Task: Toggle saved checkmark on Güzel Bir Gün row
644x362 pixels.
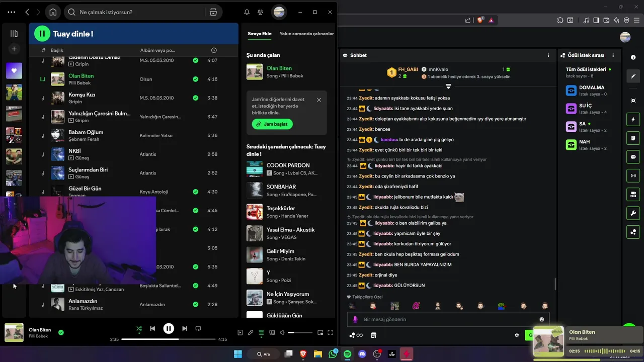Action: click(x=196, y=192)
